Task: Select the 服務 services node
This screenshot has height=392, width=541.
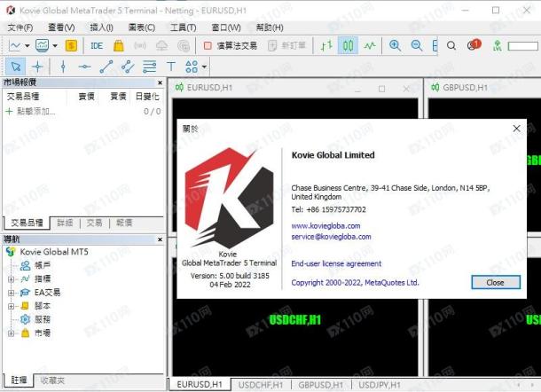Action: (x=43, y=319)
